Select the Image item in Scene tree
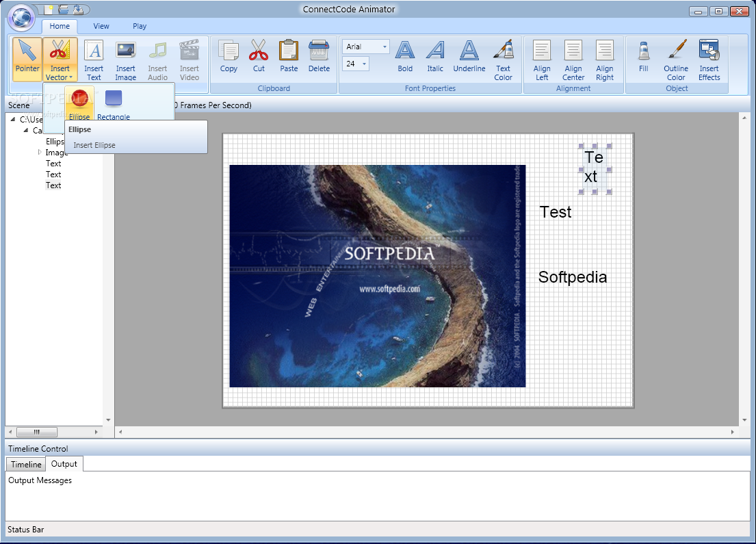This screenshot has height=544, width=756. pyautogui.click(x=56, y=153)
